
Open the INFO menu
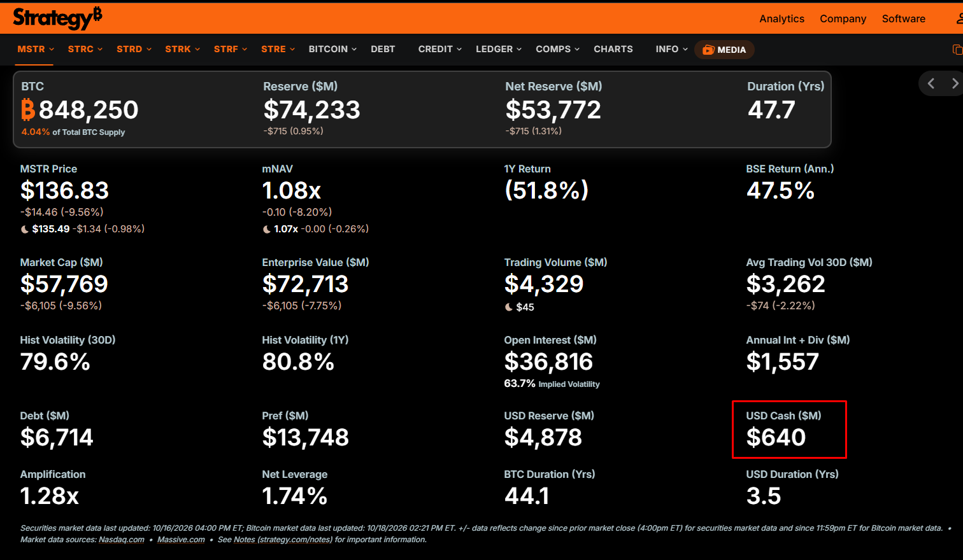672,49
